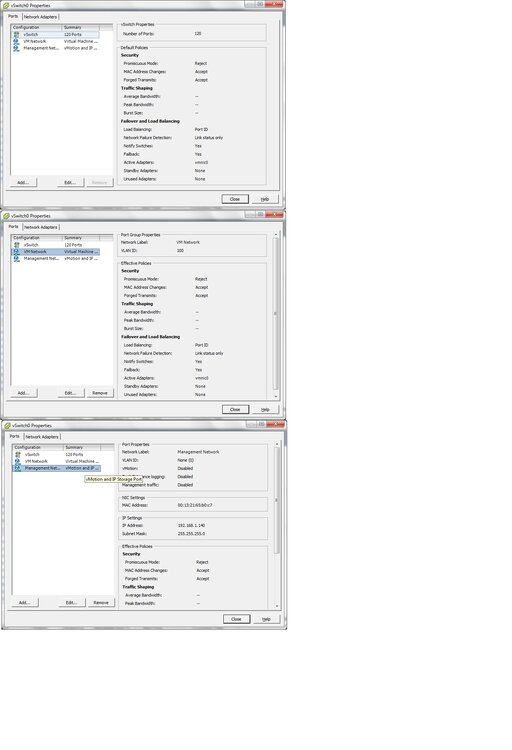This screenshot has height=750, width=512.
Task: Select vSwitch row in NIC Settings window
Action: coord(57,454)
